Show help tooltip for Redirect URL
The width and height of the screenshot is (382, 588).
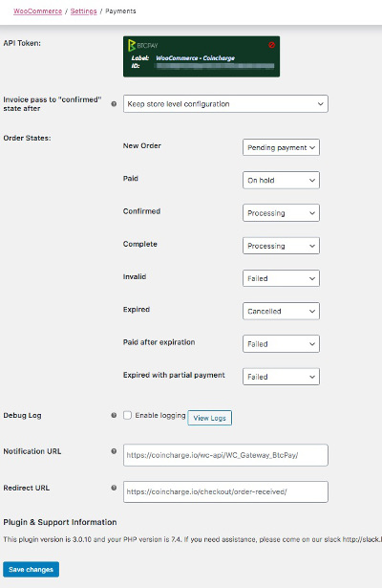point(114,488)
